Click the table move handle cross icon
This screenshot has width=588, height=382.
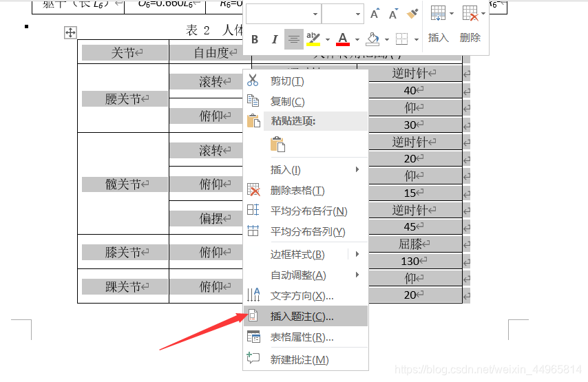pos(70,32)
